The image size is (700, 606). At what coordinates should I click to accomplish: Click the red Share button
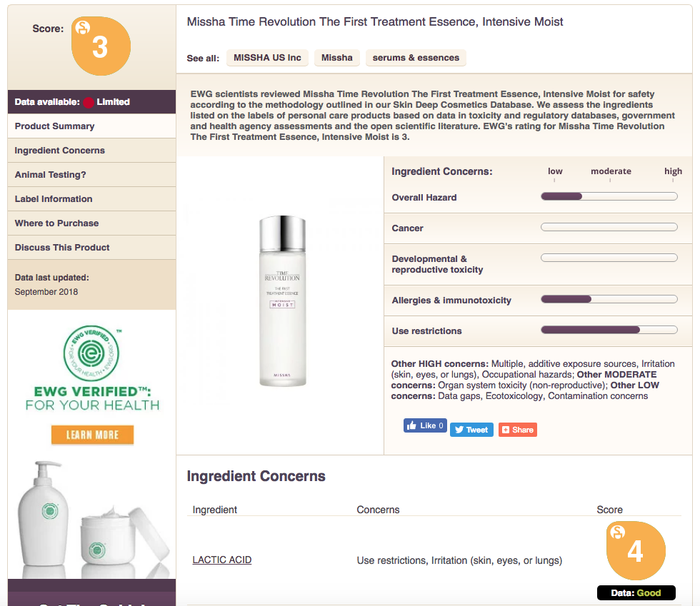coord(518,430)
